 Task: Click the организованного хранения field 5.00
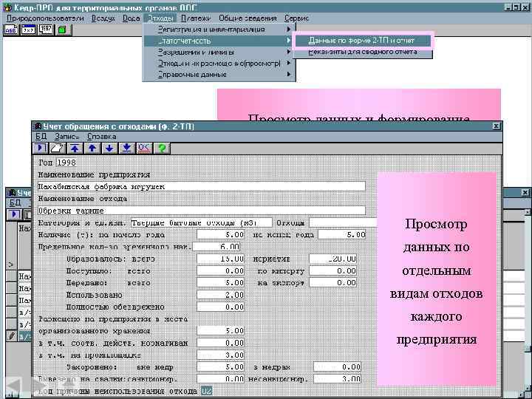tap(220, 331)
